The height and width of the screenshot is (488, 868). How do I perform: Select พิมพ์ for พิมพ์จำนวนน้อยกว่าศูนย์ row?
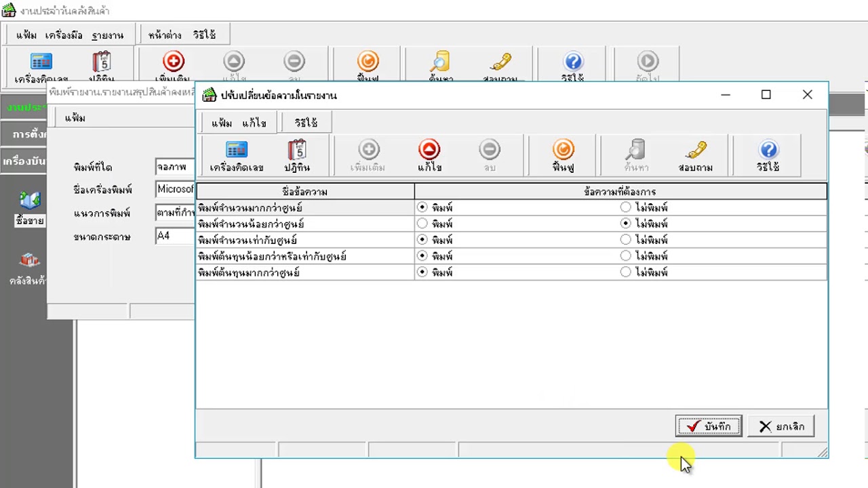point(422,224)
